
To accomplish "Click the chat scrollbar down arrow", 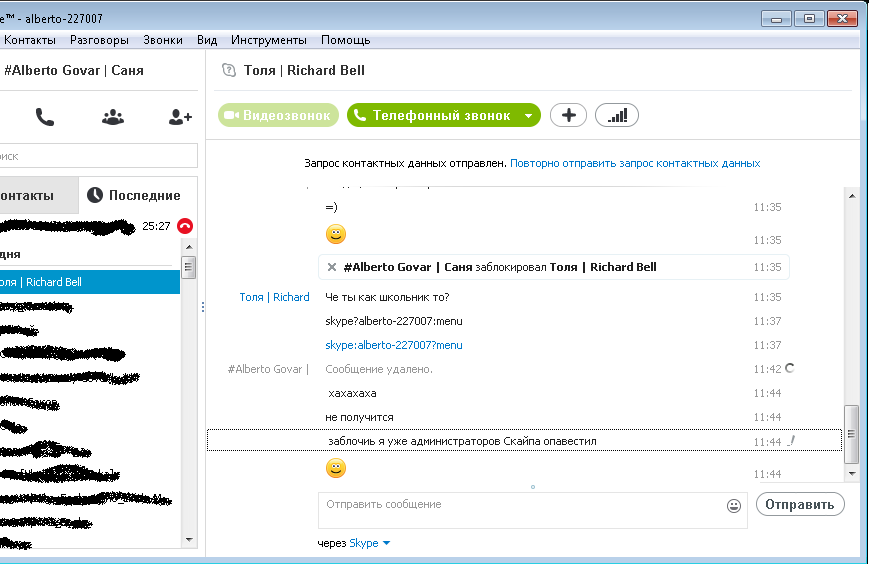I will pyautogui.click(x=852, y=474).
